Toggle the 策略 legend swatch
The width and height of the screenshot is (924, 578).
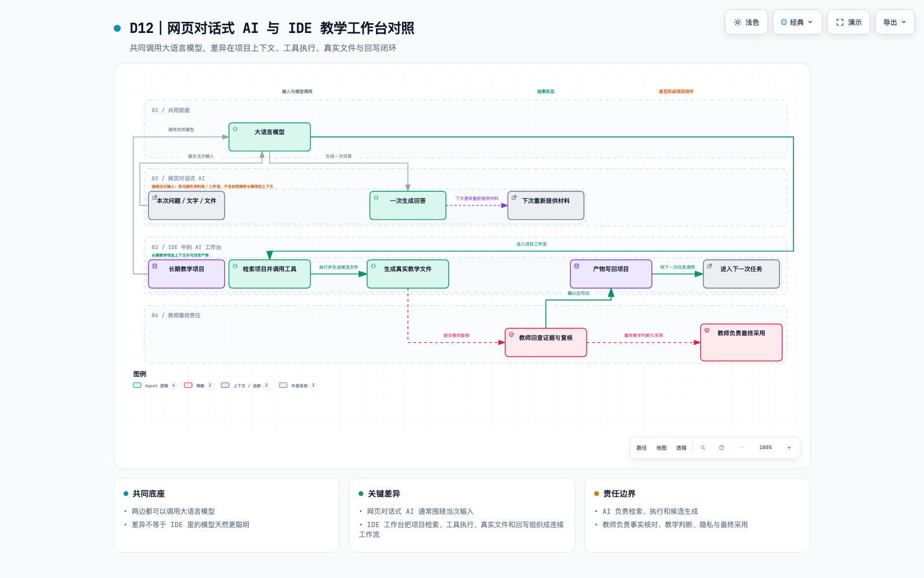coord(188,386)
